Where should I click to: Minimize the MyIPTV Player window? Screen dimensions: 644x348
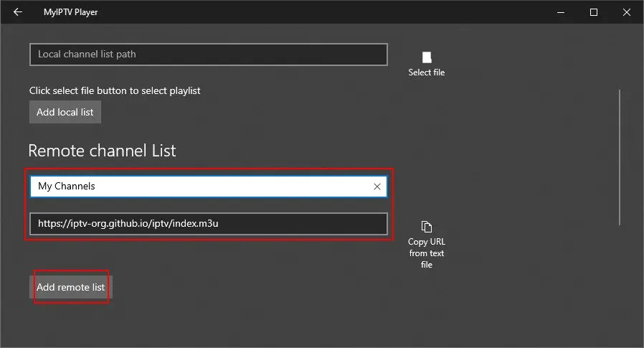pos(560,12)
